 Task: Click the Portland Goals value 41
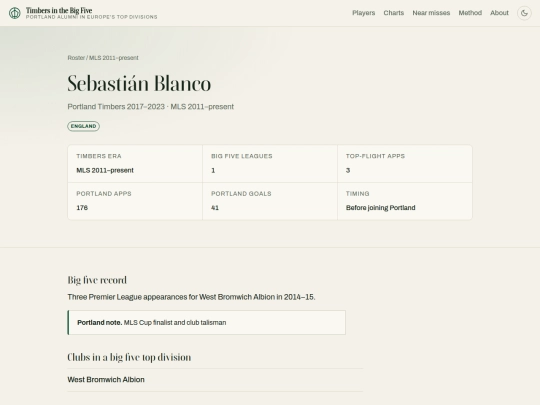point(215,208)
